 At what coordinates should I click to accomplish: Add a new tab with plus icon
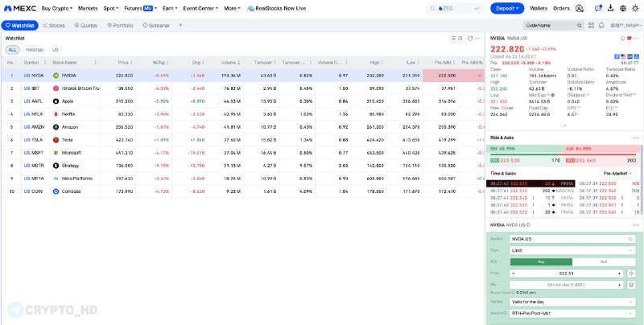coord(180,26)
